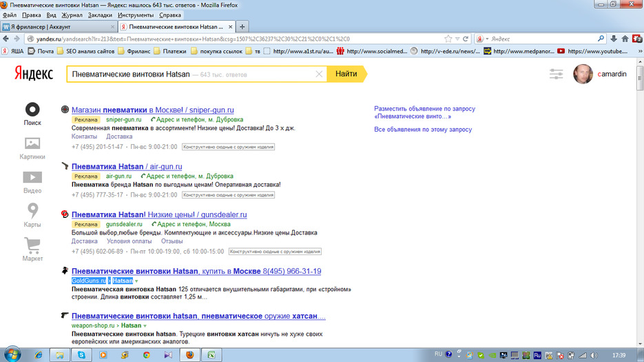Click the Windows Start button

(12, 354)
